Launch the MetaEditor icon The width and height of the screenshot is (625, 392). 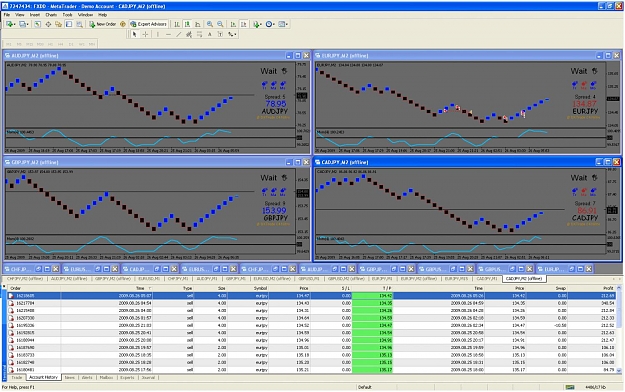pyautogui.click(x=123, y=24)
